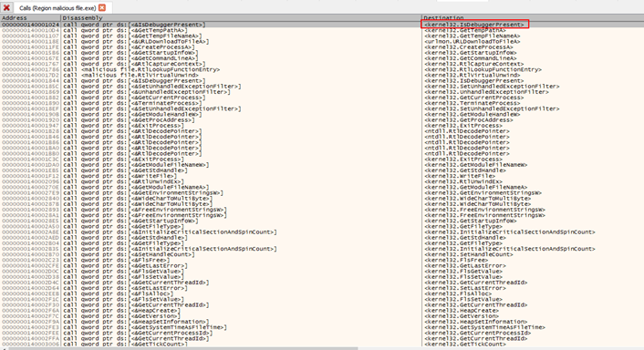Select the &GetModuleFileNameW call disassembly
Screen dimensions: 644x350
[x=136, y=165]
